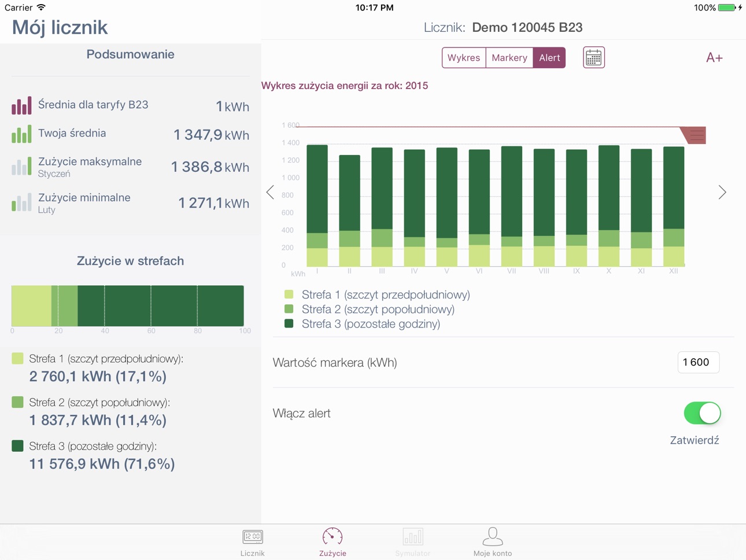Tap the Zużycie maksymalne bars icon
746x560 pixels.
pos(21,167)
